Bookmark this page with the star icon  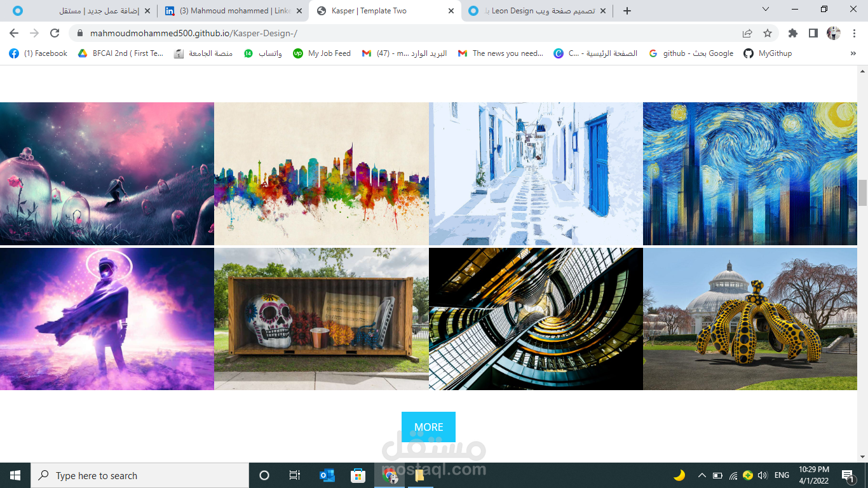tap(768, 33)
